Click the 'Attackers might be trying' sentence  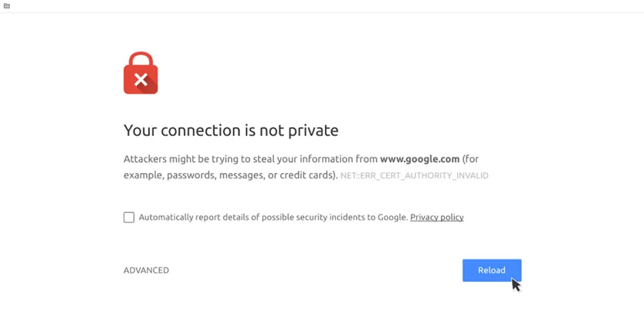coord(301,167)
